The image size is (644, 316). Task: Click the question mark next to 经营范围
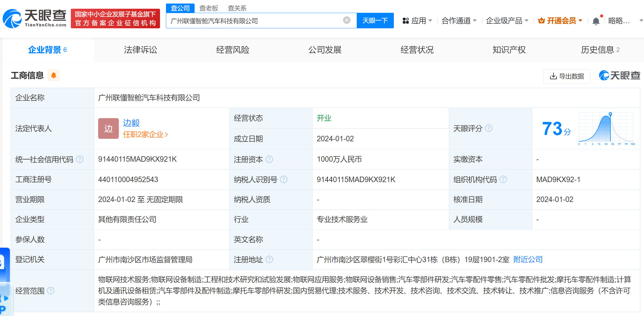click(51, 291)
